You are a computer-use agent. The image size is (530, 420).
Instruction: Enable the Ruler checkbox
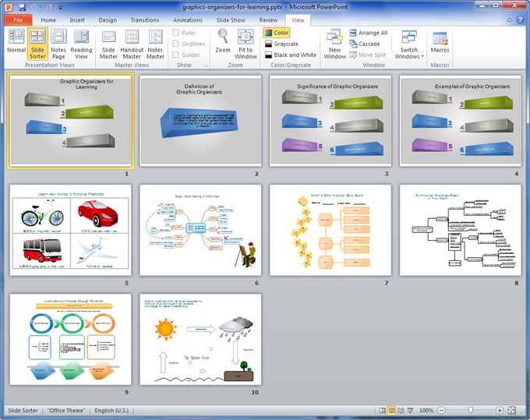[x=176, y=33]
